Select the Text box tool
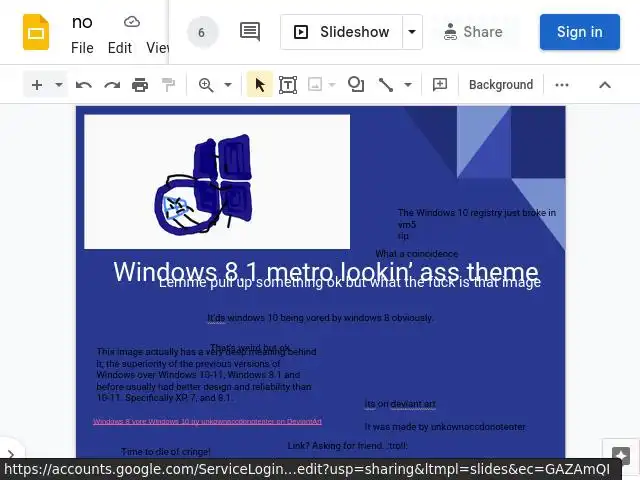640x480 pixels. [x=288, y=85]
